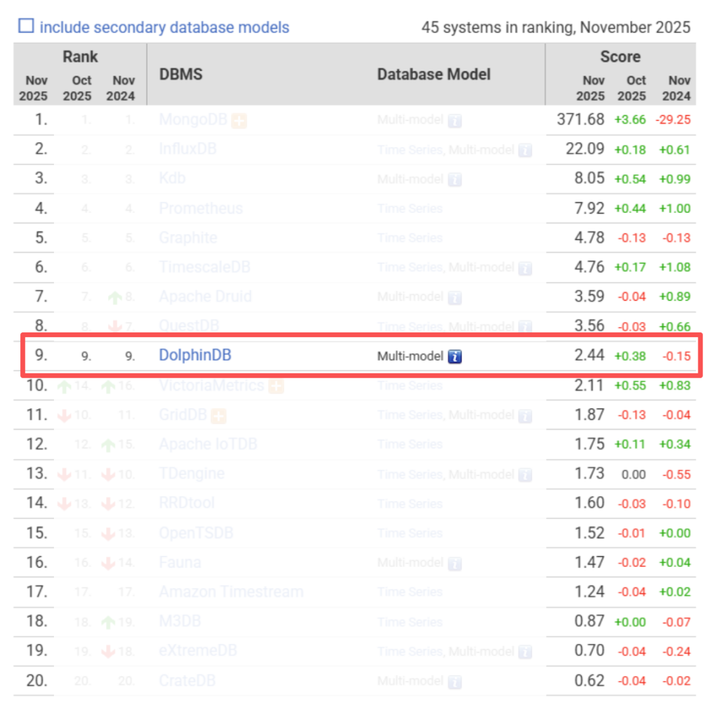The width and height of the screenshot is (728, 720).
Task: Click the info icon in the QuestDB row
Action: 525,326
